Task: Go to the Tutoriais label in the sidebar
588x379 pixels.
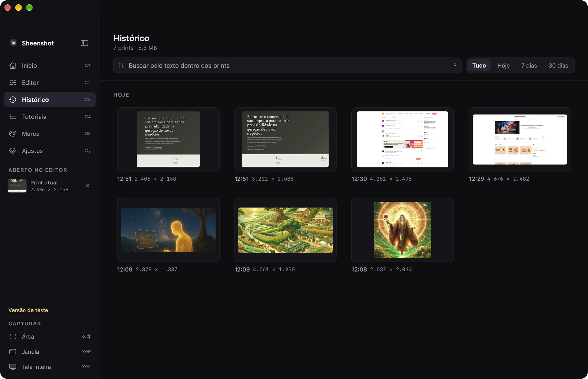Action: (34, 117)
